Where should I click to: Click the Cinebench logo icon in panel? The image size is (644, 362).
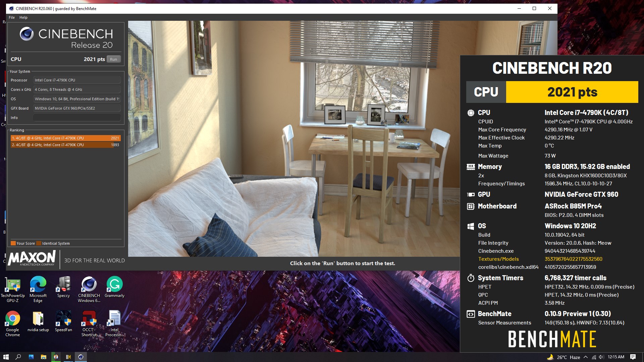(x=26, y=34)
